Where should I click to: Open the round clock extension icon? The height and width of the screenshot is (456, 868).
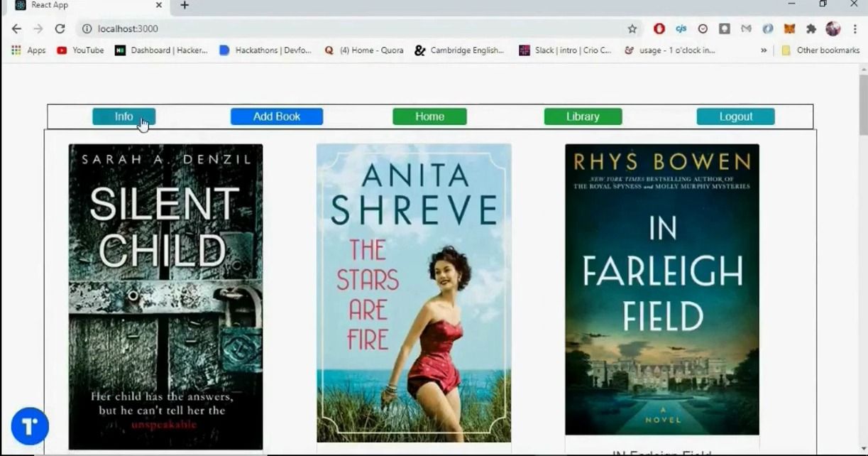pyautogui.click(x=703, y=29)
